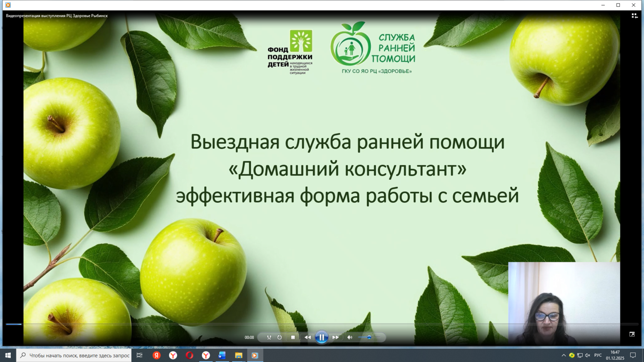Image resolution: width=644 pixels, height=362 pixels.
Task: Toggle shuffle mode in player
Action: 269,338
